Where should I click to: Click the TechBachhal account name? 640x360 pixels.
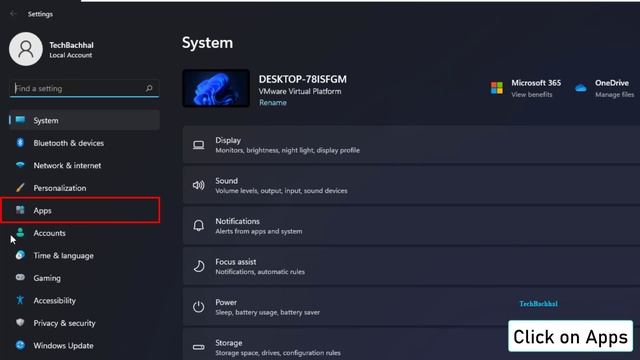(x=71, y=45)
